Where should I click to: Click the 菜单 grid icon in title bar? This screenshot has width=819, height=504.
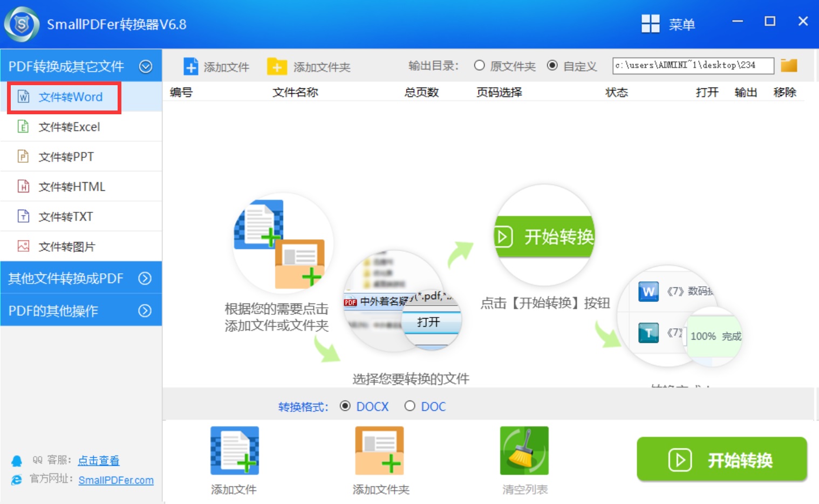650,24
